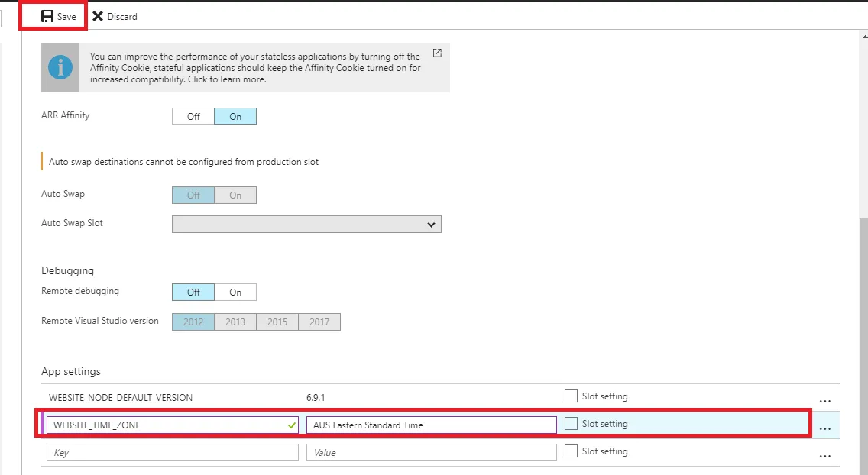Click the empty Key input field

pos(173,452)
